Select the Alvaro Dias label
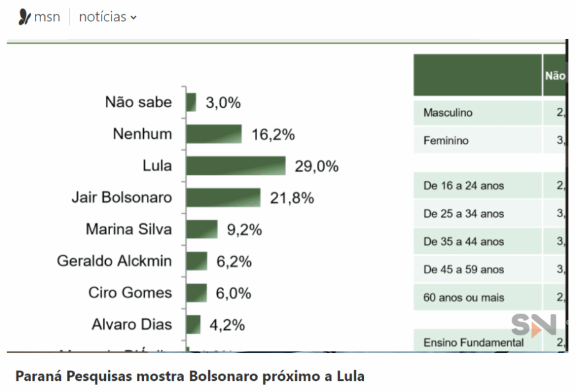This screenshot has width=577, height=392. click(131, 325)
